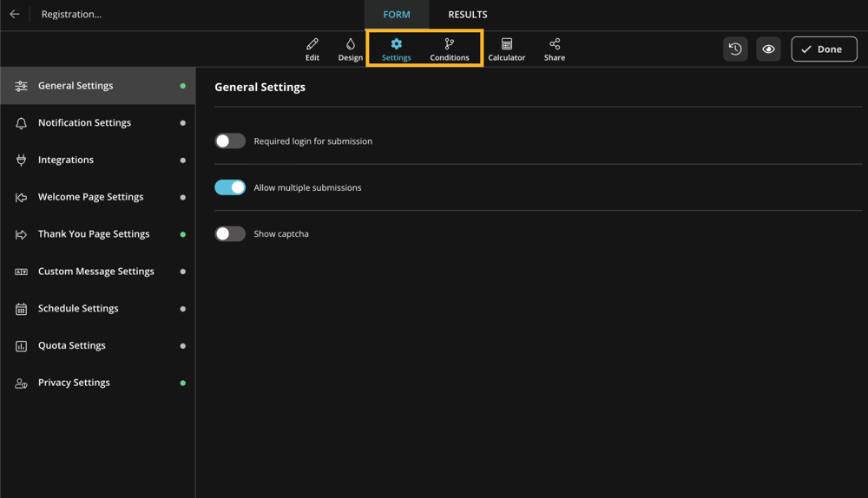Click the Welcome Page entry arrow icon
868x498 pixels.
coord(21,198)
